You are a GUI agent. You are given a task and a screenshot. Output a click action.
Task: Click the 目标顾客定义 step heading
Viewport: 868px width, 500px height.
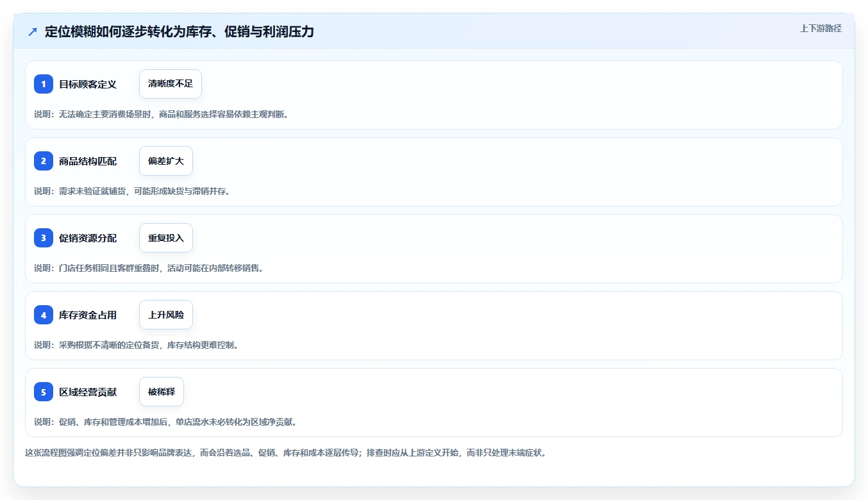[88, 84]
